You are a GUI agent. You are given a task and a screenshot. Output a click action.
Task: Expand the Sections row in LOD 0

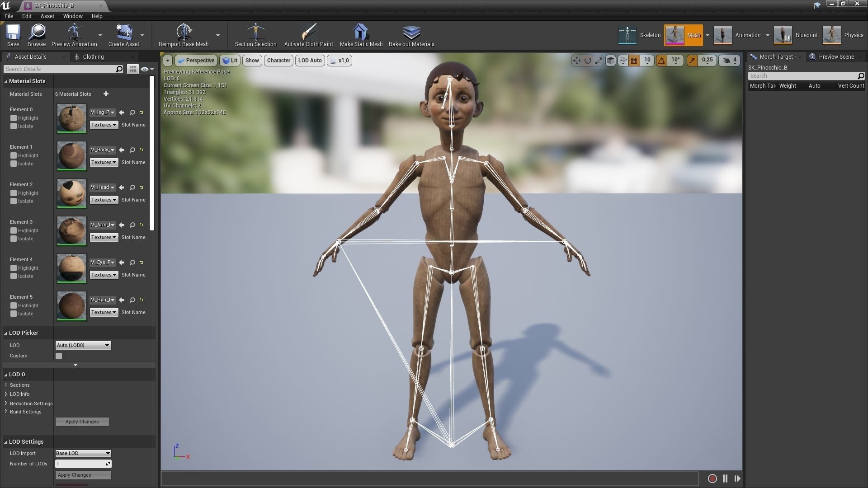[x=6, y=385]
